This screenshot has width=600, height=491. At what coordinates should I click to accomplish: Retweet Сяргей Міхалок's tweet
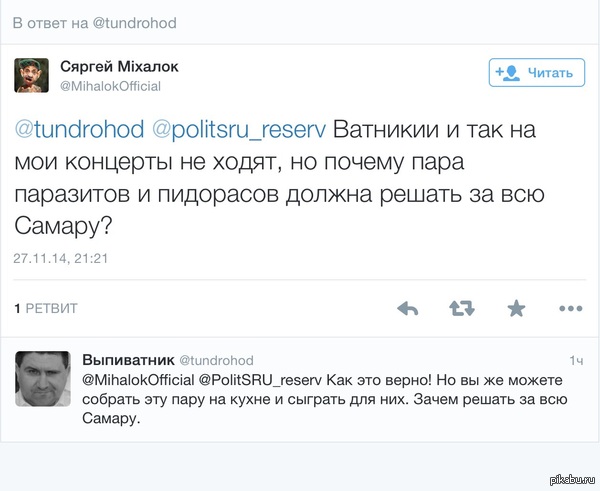[x=461, y=308]
